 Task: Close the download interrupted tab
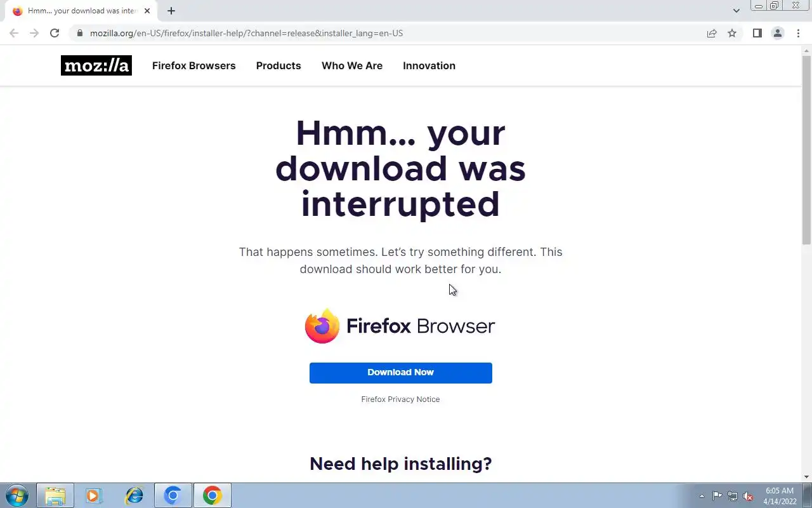tap(147, 11)
